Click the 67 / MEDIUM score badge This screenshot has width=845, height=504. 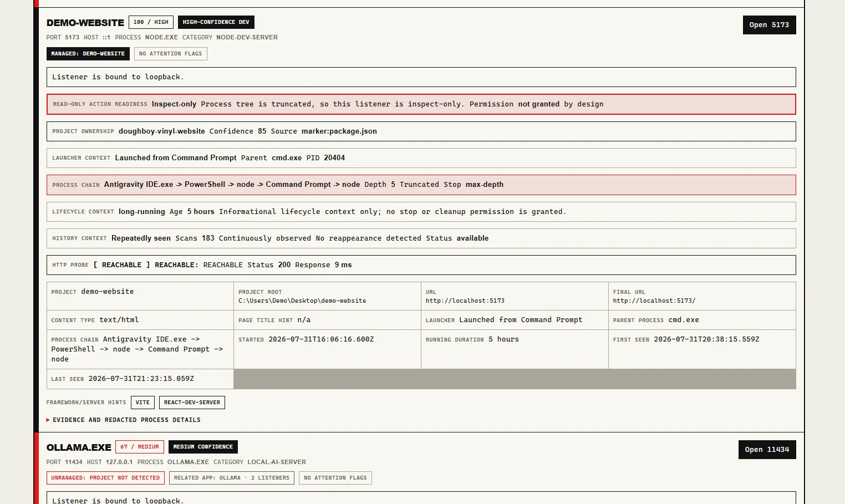coord(140,447)
